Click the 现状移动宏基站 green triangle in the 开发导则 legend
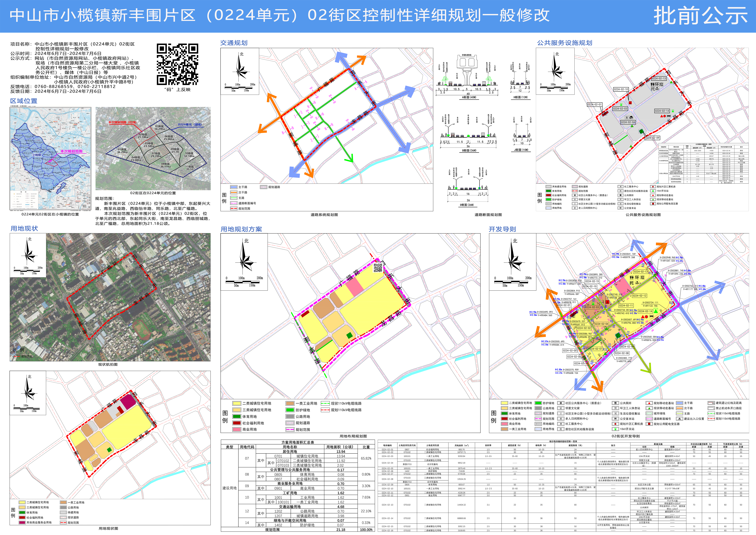 pyautogui.click(x=649, y=408)
